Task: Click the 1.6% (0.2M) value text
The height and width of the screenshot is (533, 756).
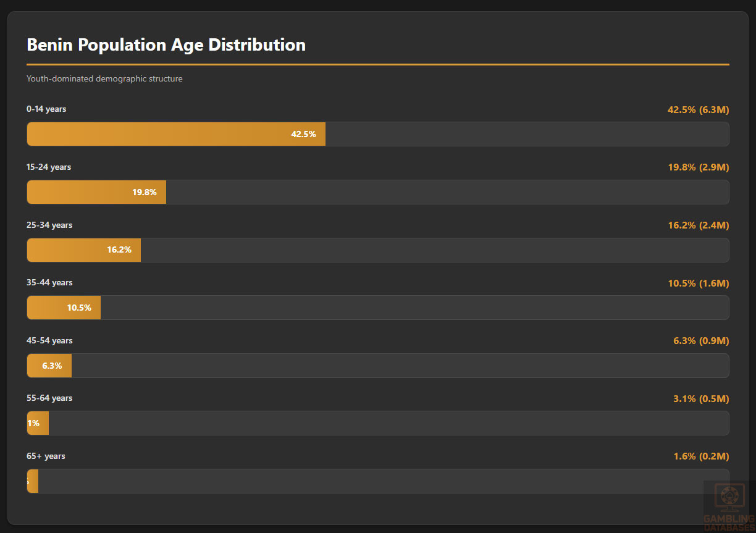Action: pos(701,456)
